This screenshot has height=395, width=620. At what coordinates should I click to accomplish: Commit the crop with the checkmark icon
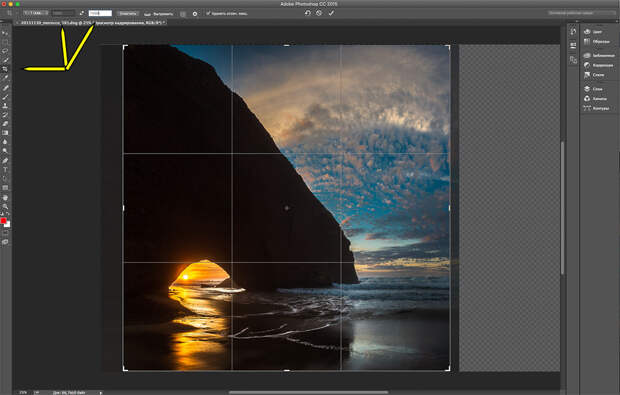pyautogui.click(x=331, y=13)
